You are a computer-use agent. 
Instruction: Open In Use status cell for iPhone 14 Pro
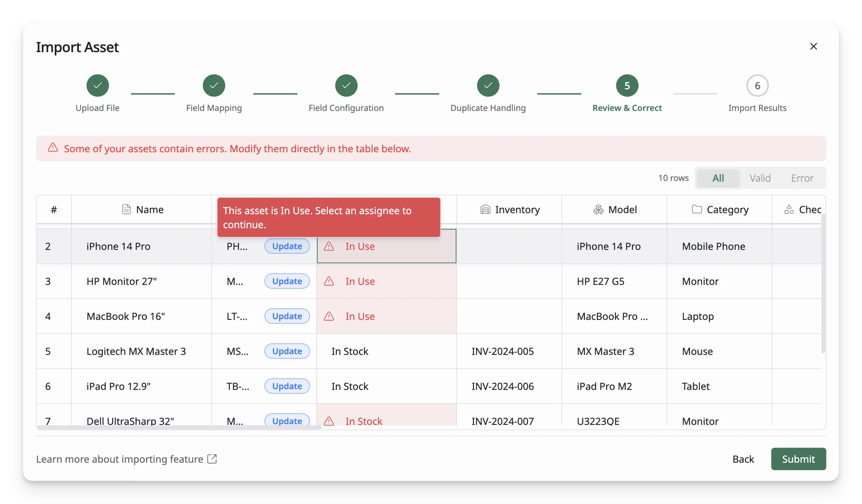[386, 246]
